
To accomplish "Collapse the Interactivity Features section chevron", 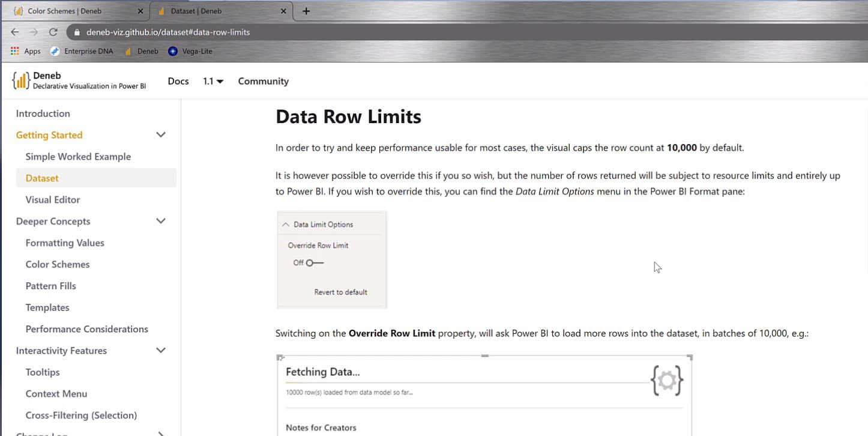I will [x=161, y=350].
